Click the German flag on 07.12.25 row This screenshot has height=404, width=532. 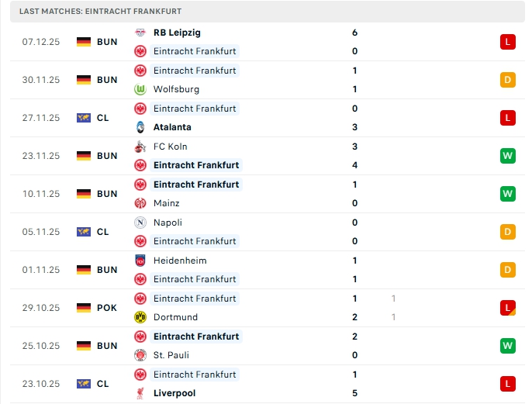point(84,42)
